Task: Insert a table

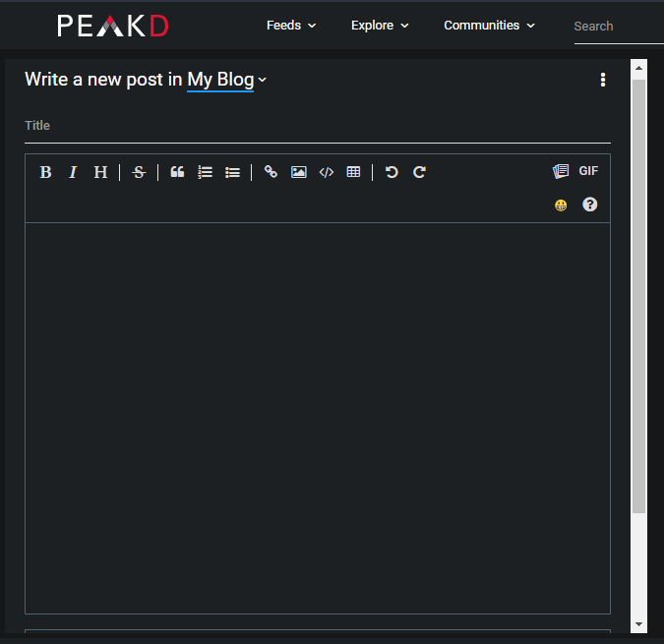Action: [x=353, y=172]
